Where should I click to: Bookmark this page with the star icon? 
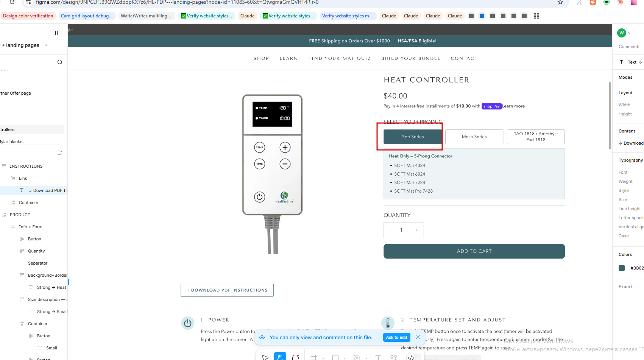(560, 2)
